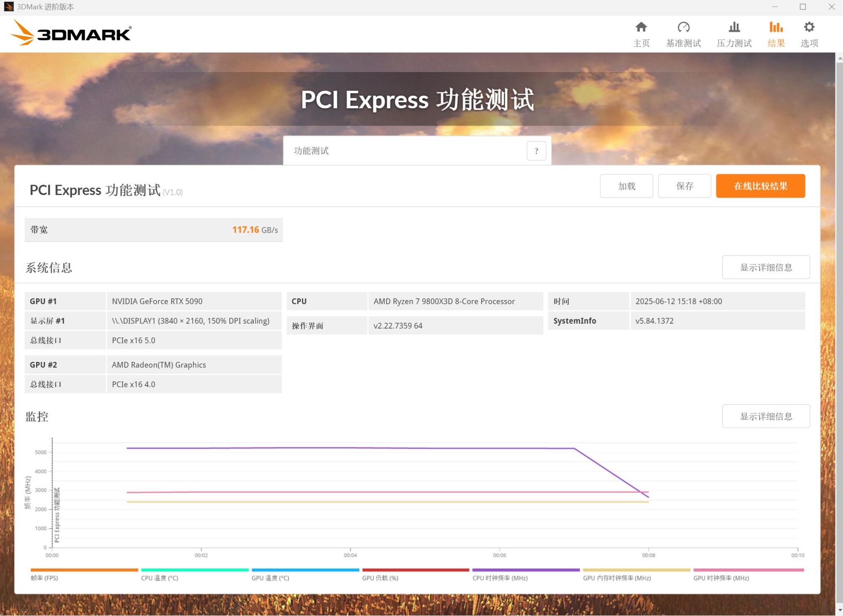The height and width of the screenshot is (616, 843).
Task: Show detailed info for 监控 section
Action: pos(766,416)
